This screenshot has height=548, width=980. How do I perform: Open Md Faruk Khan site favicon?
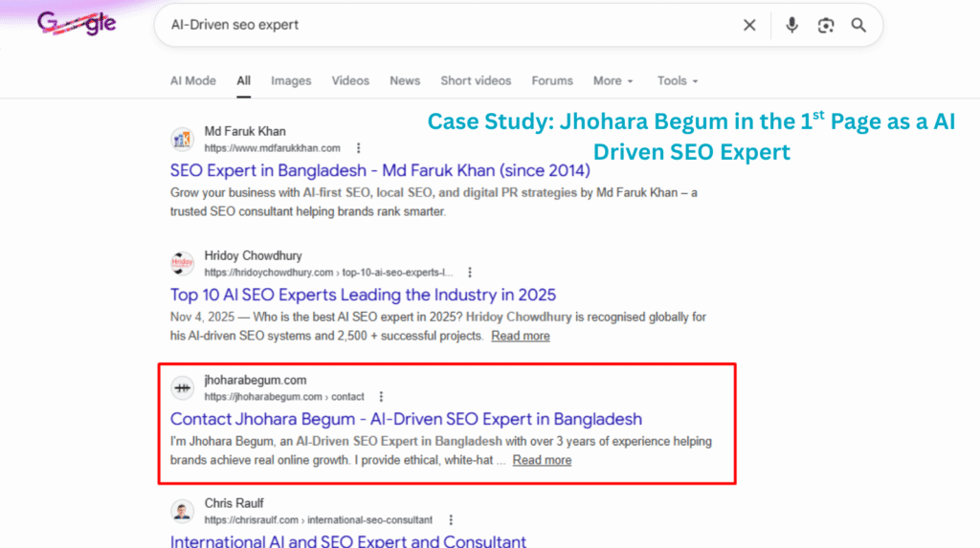(x=183, y=140)
